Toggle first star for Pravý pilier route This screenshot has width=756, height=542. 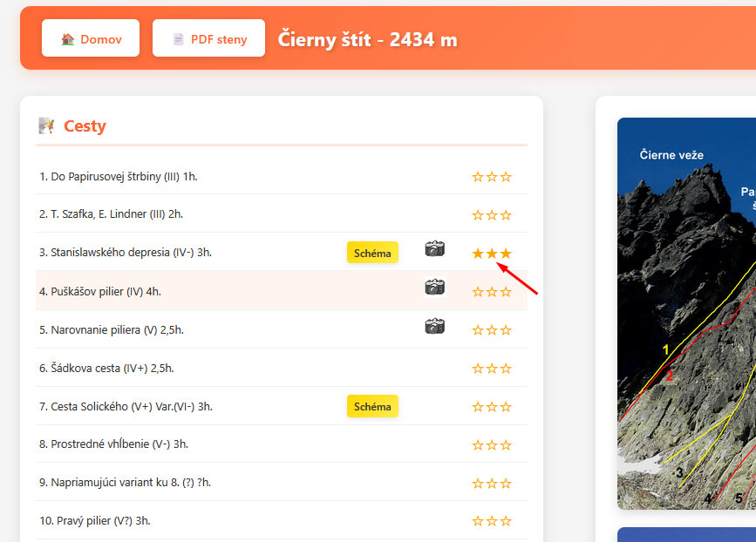pos(478,521)
